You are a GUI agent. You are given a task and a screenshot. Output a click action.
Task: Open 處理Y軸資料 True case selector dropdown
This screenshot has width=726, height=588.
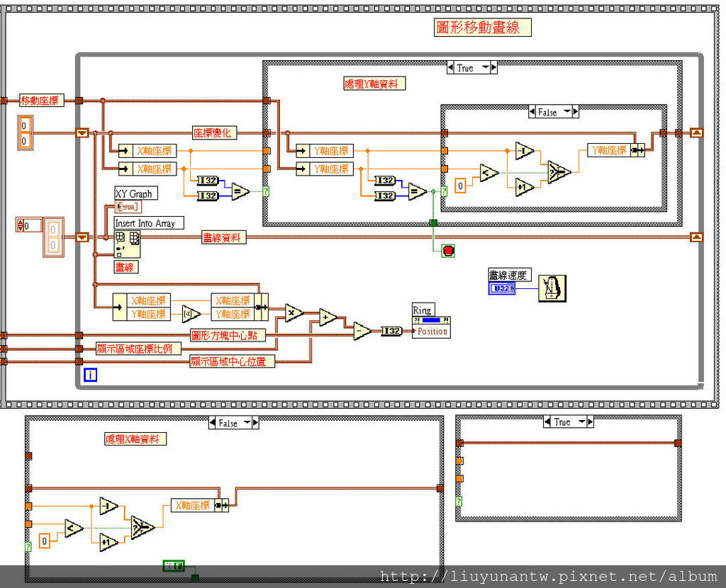click(485, 68)
